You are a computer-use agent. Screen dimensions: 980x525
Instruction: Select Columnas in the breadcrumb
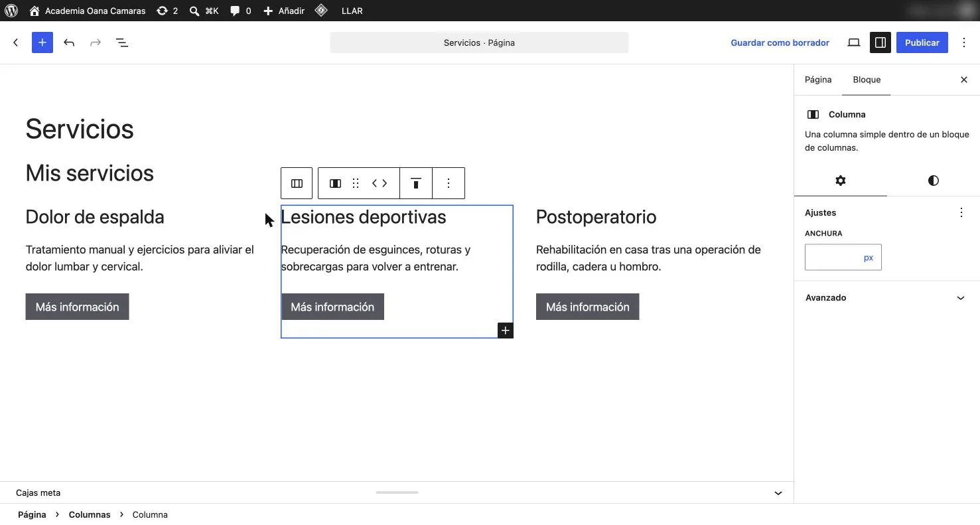pos(90,515)
